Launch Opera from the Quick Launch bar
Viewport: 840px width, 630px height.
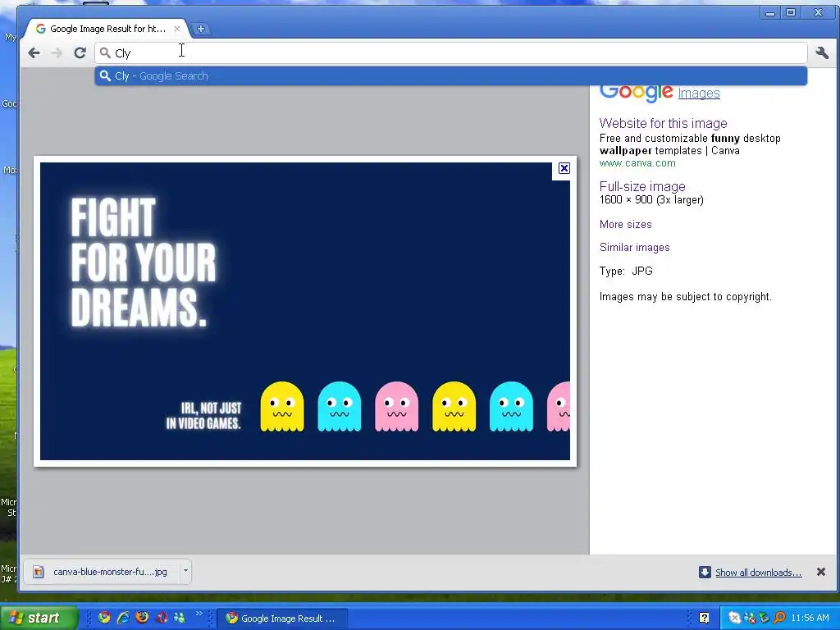point(162,618)
